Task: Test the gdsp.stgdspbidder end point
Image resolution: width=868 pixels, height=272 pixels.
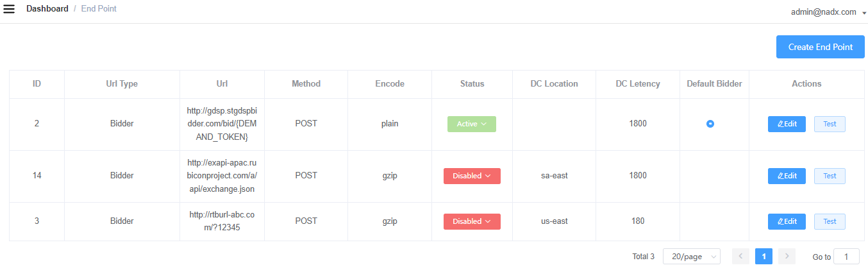Action: pyautogui.click(x=830, y=124)
